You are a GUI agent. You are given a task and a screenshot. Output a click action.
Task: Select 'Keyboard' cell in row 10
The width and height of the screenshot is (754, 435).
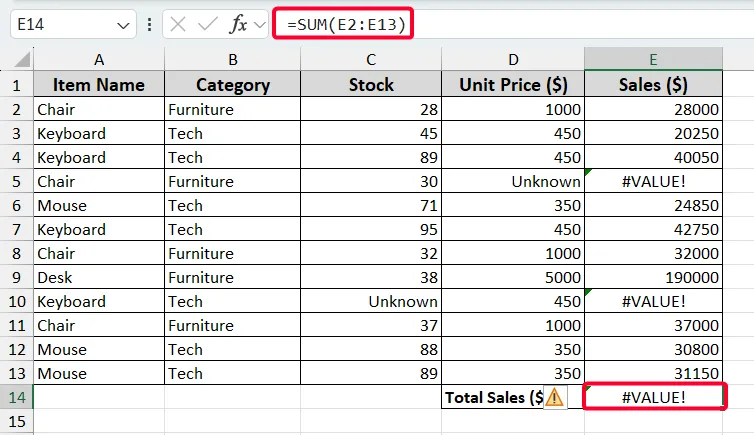tap(99, 301)
